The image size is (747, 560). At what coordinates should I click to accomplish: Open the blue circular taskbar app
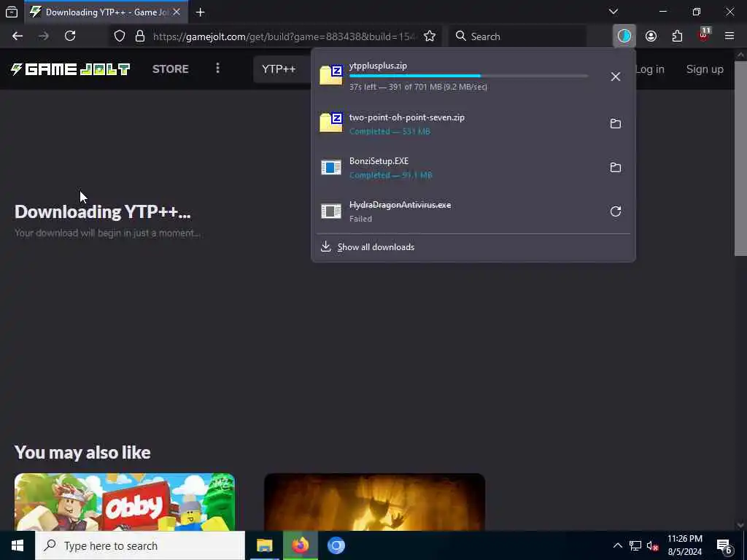click(x=336, y=545)
